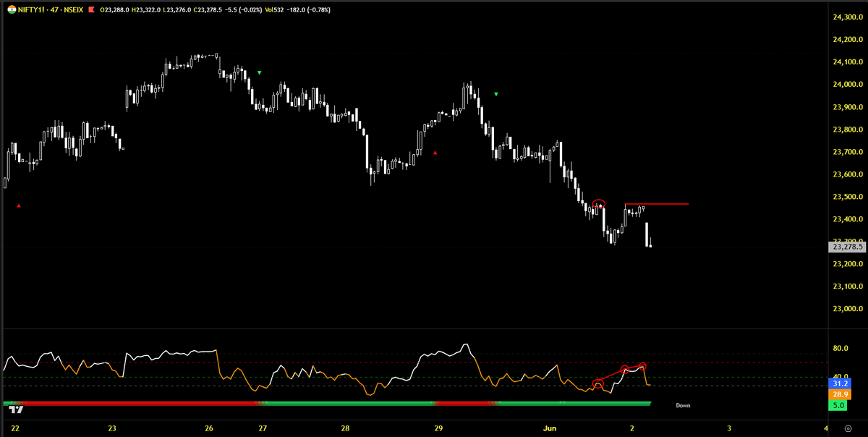Click the 24,300.0 price axis label
This screenshot has height=437, width=868.
849,17
